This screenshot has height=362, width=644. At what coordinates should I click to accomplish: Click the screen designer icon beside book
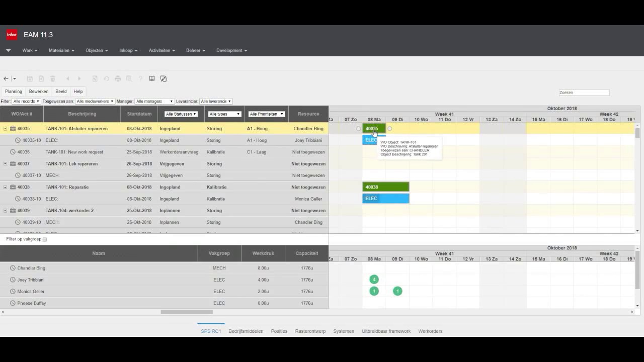164,78
